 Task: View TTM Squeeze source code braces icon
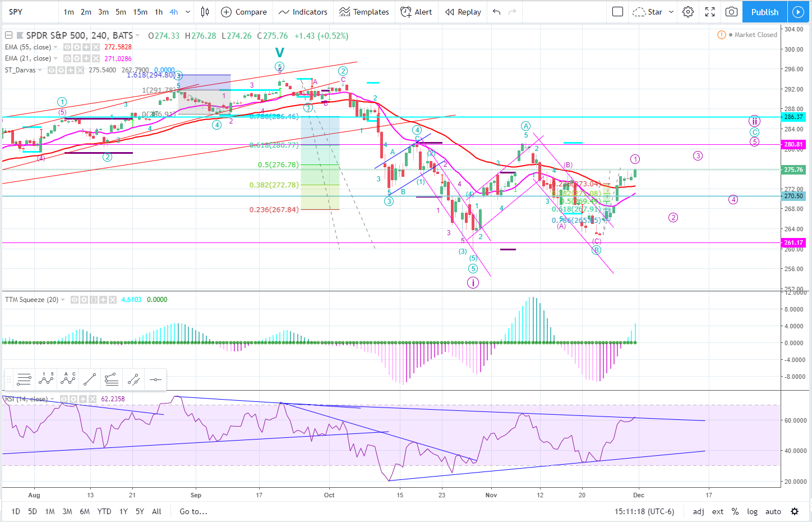coord(94,300)
